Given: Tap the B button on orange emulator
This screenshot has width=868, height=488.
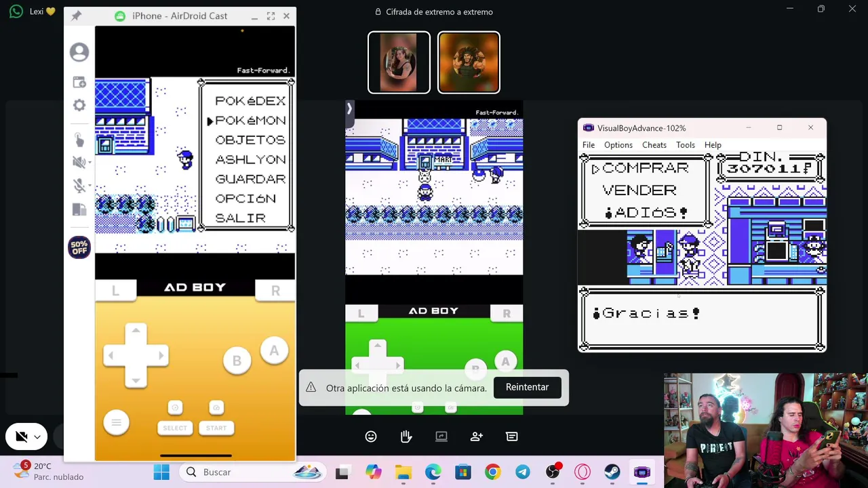Looking at the screenshot, I should click(x=237, y=361).
